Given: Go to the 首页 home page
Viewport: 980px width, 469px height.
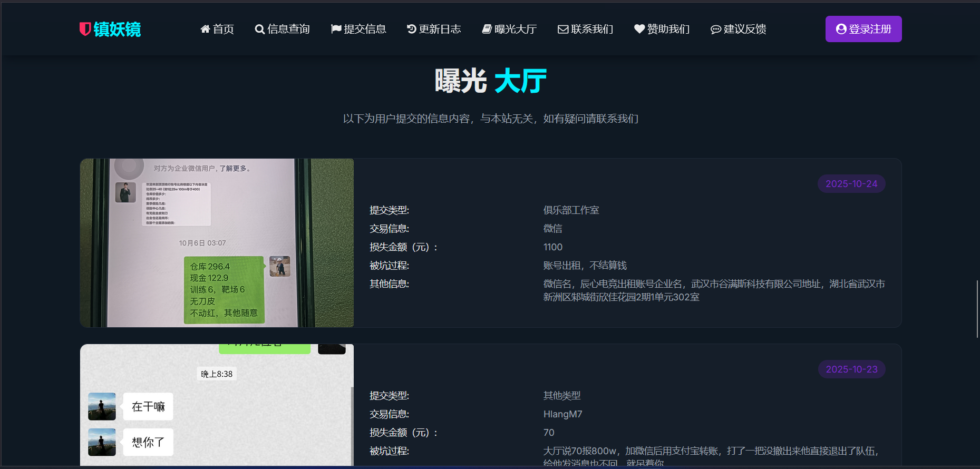Looking at the screenshot, I should click(x=217, y=29).
